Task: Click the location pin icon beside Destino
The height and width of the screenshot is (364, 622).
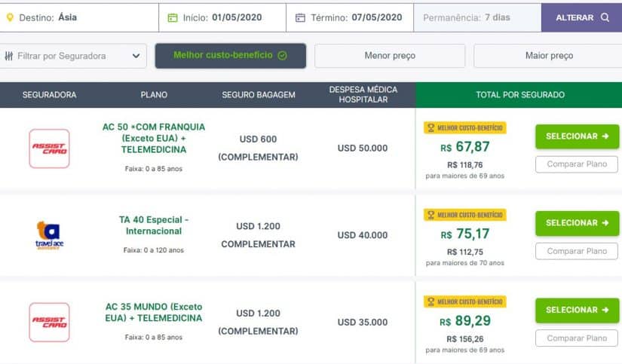Action: click(x=11, y=17)
